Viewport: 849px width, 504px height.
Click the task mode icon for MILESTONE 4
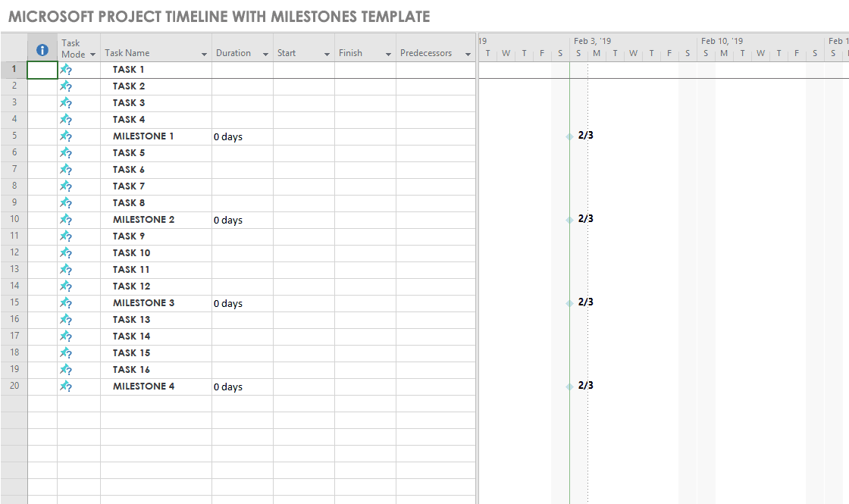[x=66, y=387]
